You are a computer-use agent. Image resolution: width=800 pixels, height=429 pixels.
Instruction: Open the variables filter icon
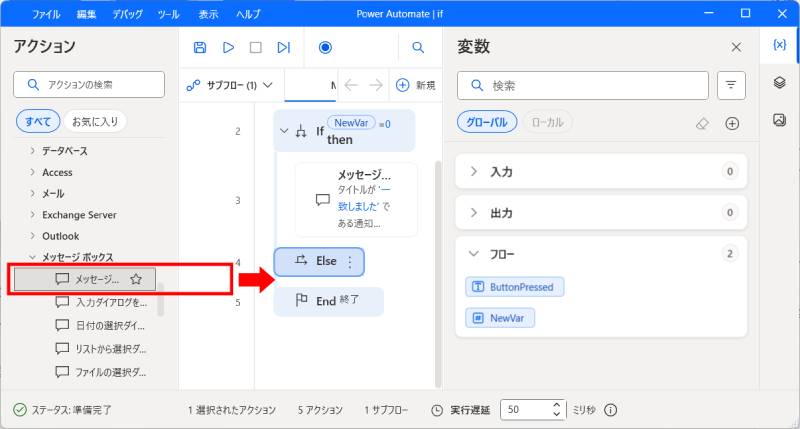[732, 86]
